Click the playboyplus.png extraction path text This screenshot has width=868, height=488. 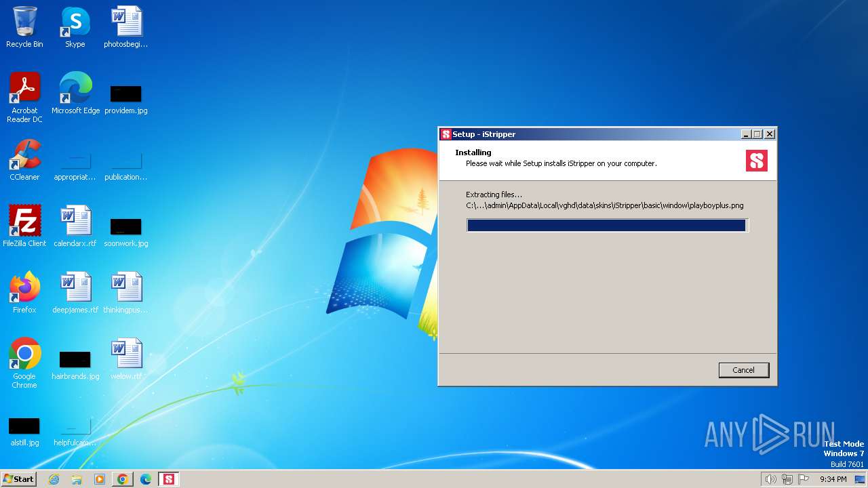(604, 205)
